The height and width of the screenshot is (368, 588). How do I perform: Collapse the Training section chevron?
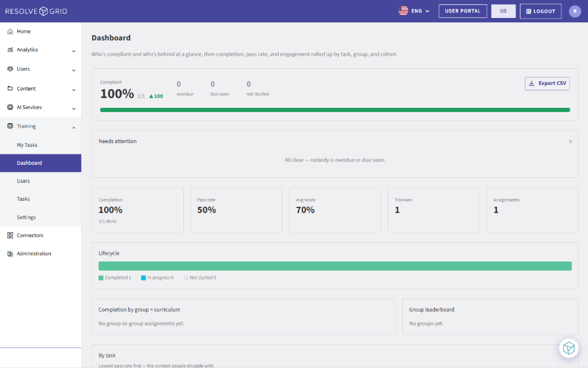coord(74,128)
